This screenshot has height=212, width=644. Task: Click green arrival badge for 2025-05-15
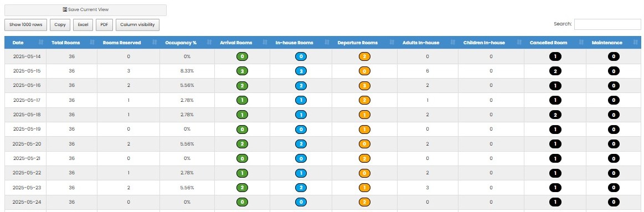coord(243,71)
